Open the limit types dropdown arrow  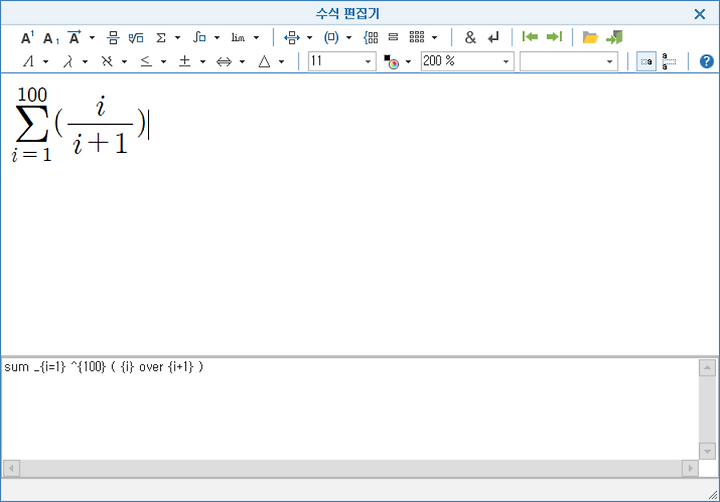point(256,38)
